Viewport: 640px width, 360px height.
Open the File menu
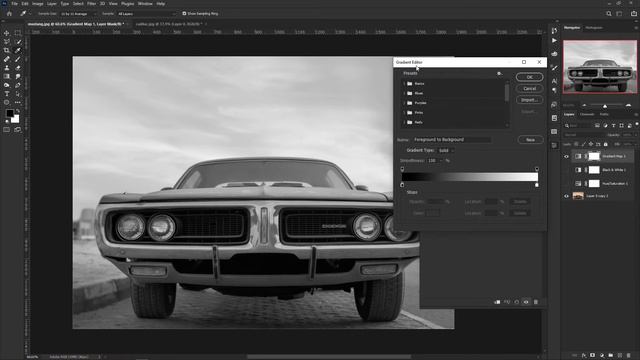14,4
